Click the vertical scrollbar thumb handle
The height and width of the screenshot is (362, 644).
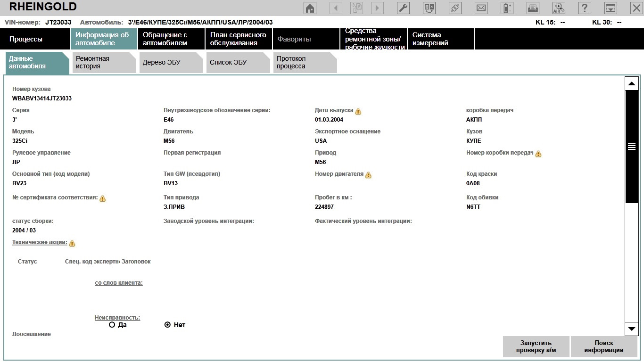(x=631, y=147)
